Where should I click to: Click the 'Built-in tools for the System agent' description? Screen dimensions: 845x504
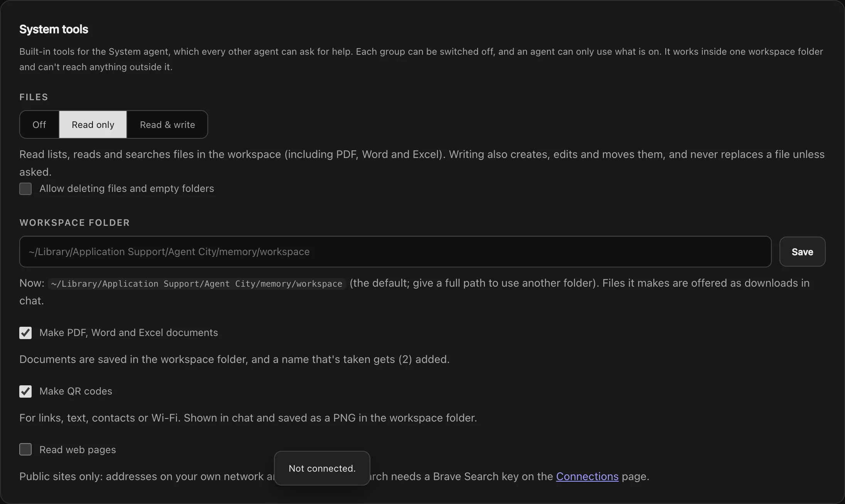point(421,59)
